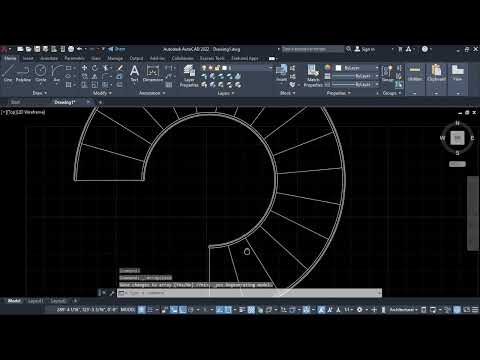Screen dimensions: 480x360
Task: Switch to the Drawing1 file tab
Action: tap(65, 102)
